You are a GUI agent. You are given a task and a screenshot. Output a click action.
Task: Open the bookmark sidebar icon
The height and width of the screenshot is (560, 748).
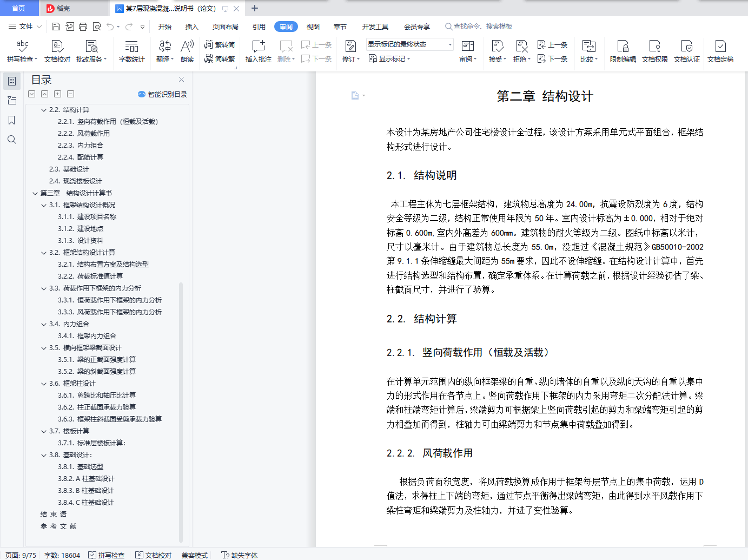click(12, 120)
